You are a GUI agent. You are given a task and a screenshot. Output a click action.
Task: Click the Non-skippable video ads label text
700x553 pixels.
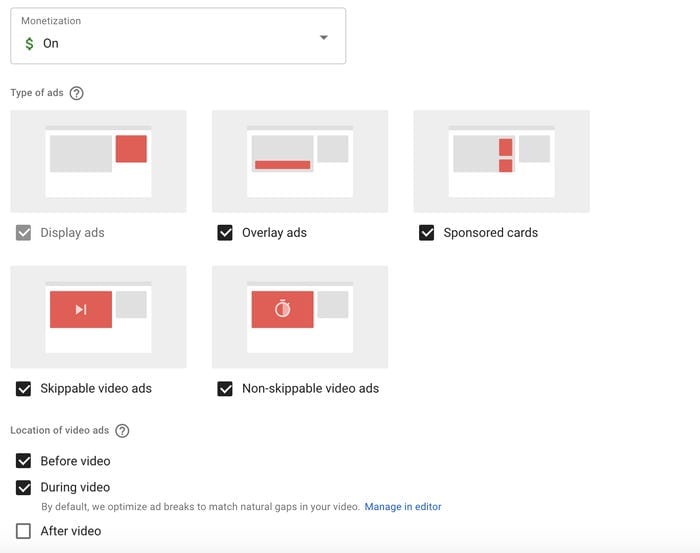310,389
